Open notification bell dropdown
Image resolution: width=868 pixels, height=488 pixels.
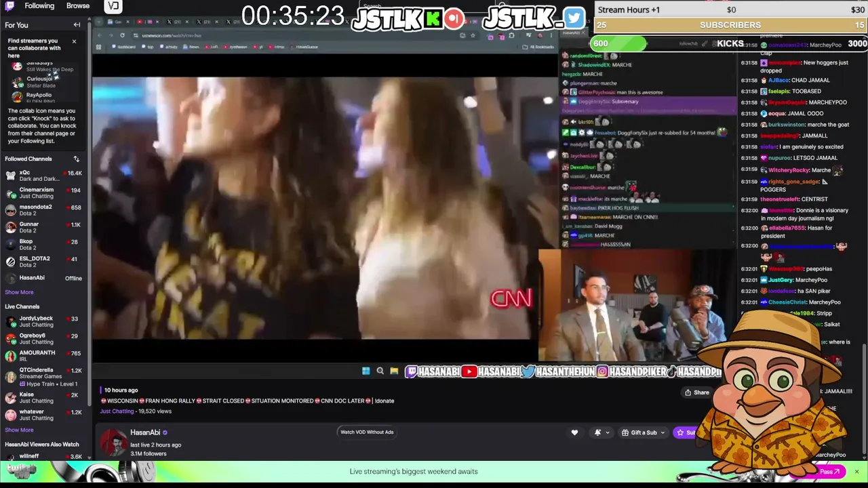pos(601,432)
